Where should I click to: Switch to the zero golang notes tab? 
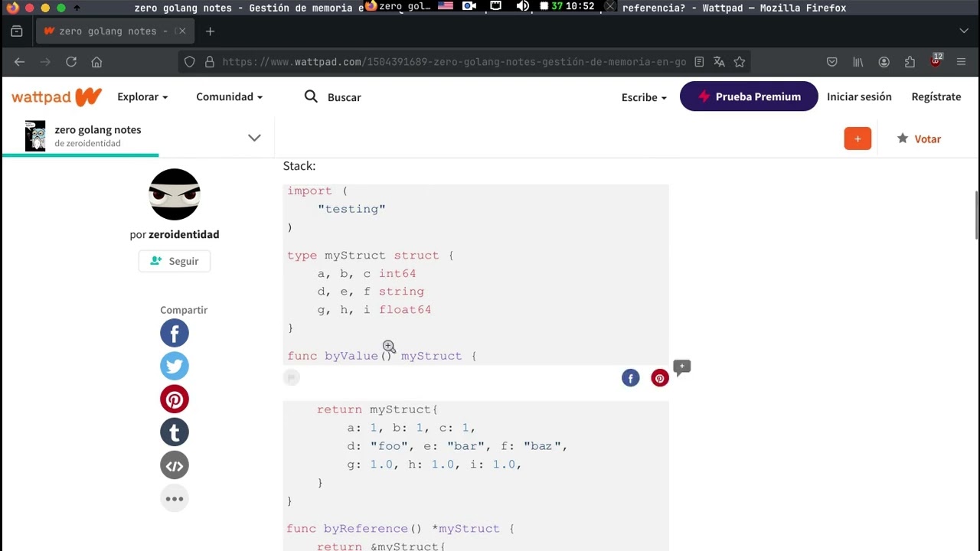coord(115,31)
